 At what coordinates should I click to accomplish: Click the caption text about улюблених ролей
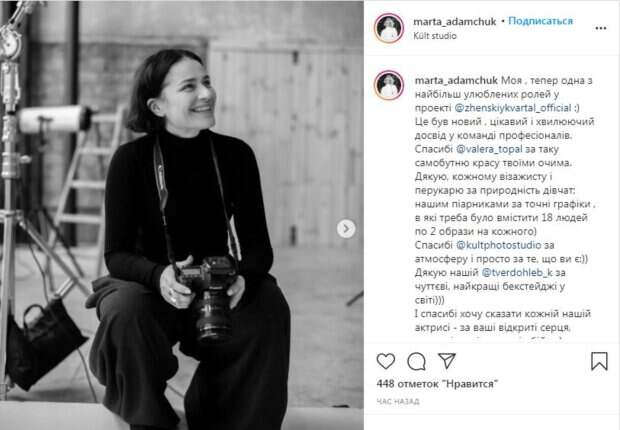(504, 94)
